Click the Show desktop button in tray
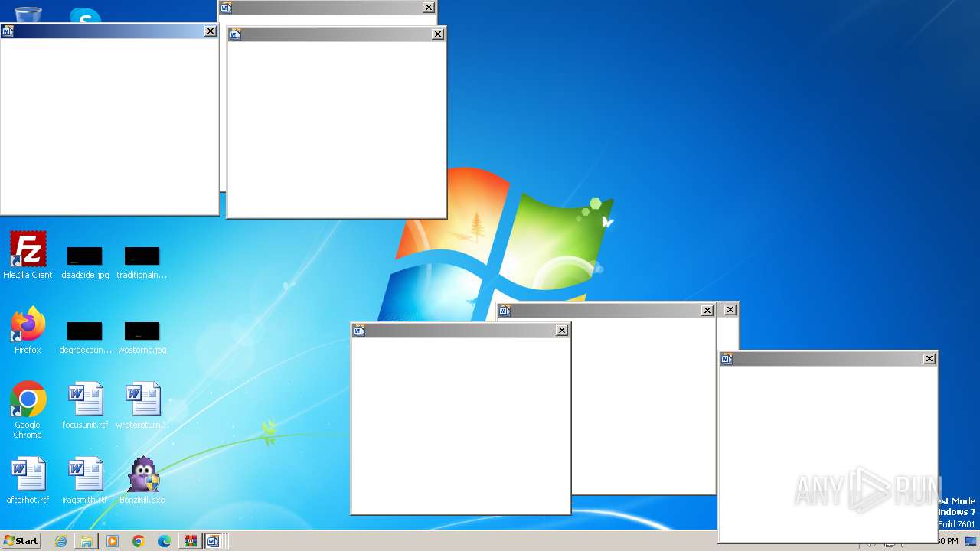Image resolution: width=980 pixels, height=551 pixels. (970, 541)
